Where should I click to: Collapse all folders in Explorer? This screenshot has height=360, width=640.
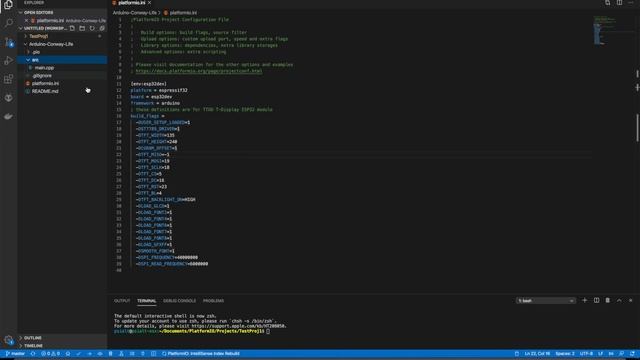102,28
